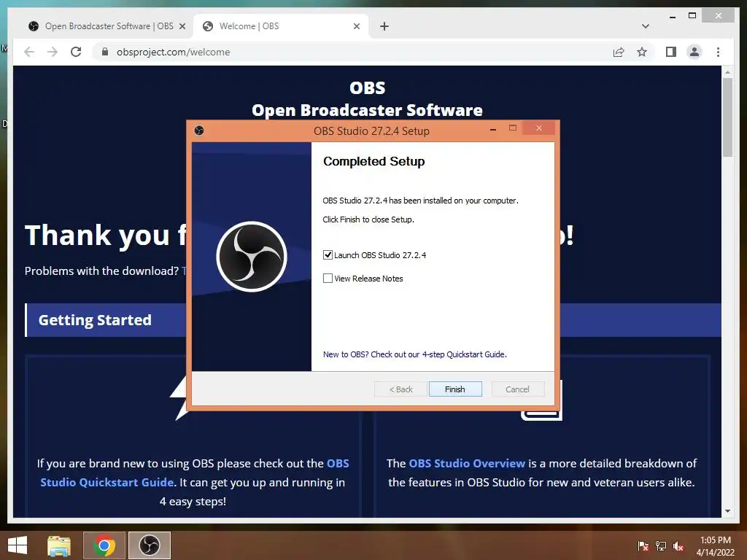Open the 4-step Quickstart Guide link in installer
Viewport: 747px width, 560px height.
click(x=415, y=354)
